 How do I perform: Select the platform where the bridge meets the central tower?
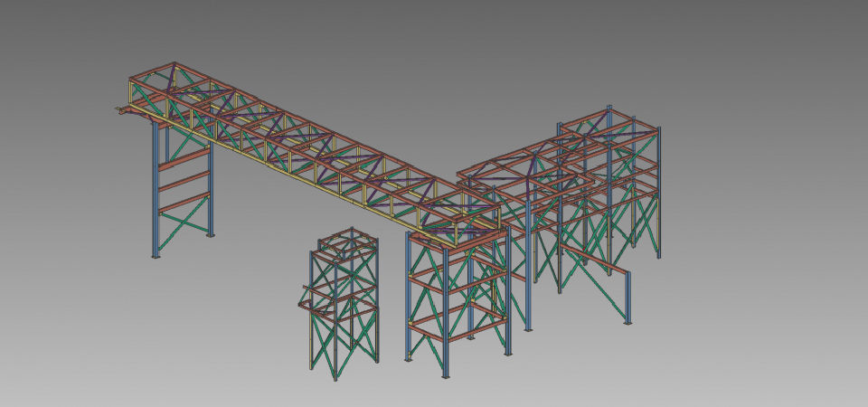457,232
